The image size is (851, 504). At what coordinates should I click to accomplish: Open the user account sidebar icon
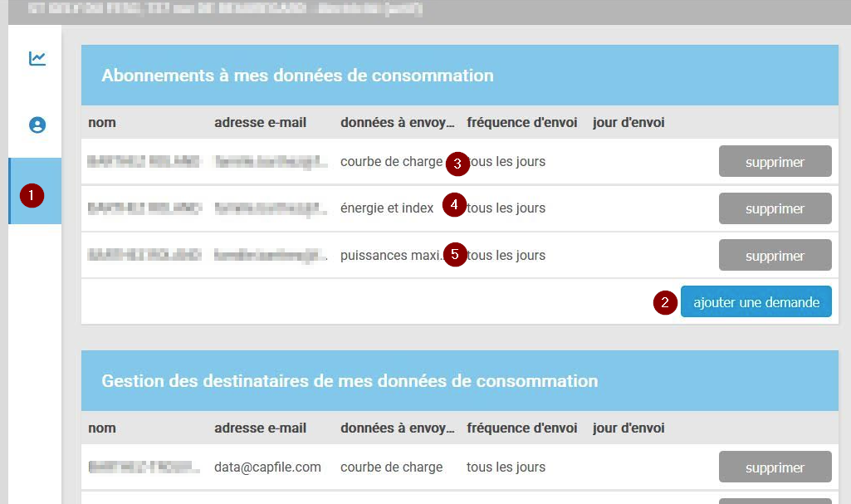[37, 125]
